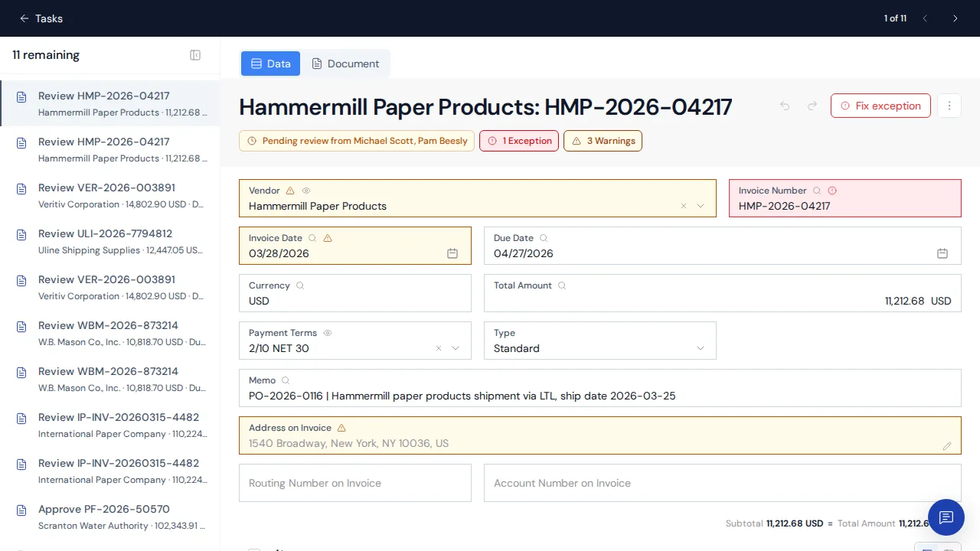Expand the Payment Terms dropdown
Image resolution: width=980 pixels, height=551 pixels.
(x=456, y=348)
